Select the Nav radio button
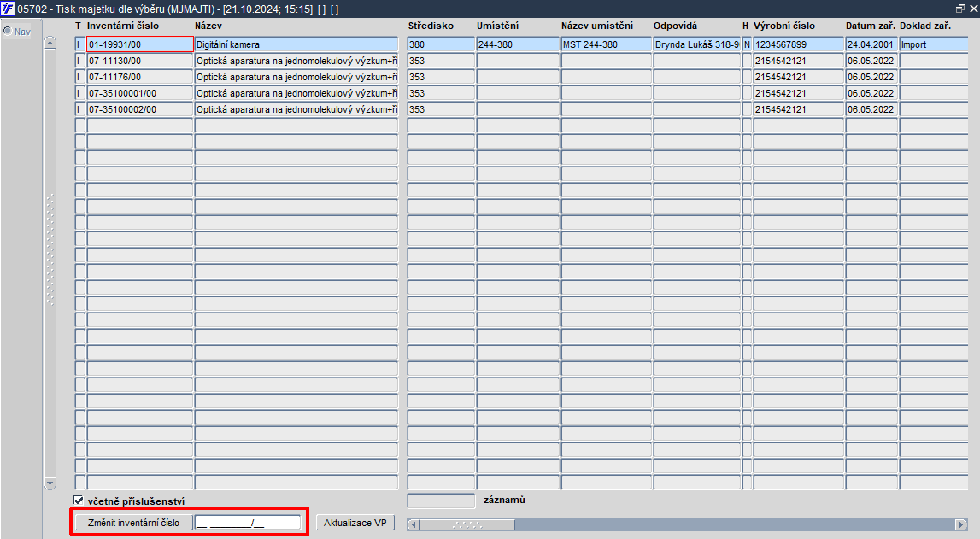 tap(8, 32)
